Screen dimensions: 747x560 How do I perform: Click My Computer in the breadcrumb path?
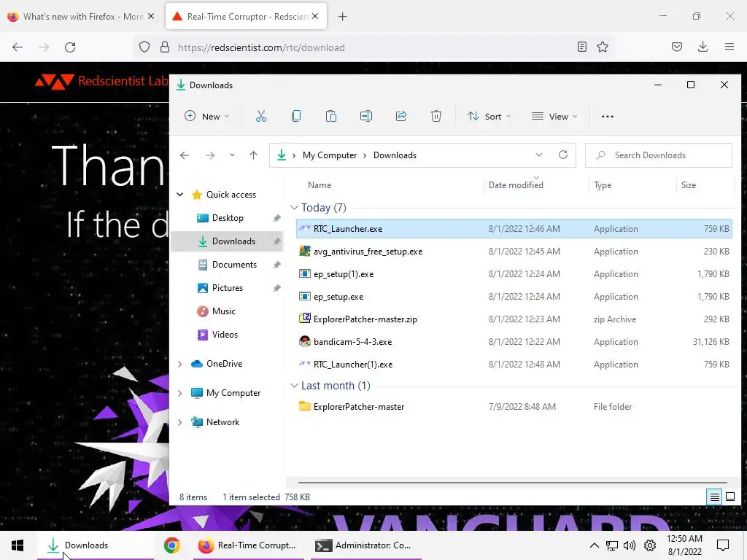pos(329,155)
